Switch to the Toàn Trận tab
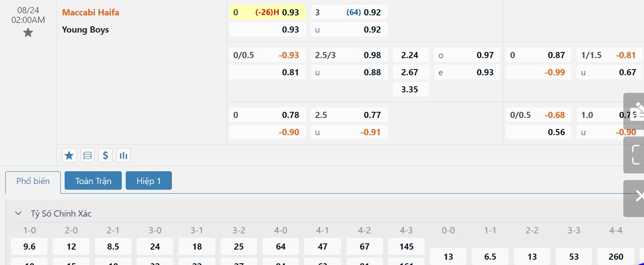Screen dimensions: 644x265 pyautogui.click(x=93, y=181)
